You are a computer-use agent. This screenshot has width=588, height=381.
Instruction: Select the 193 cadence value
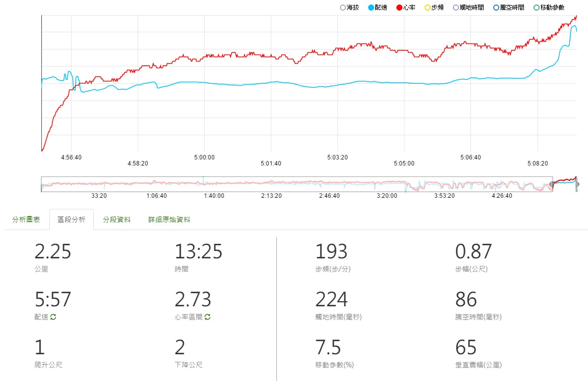click(331, 251)
